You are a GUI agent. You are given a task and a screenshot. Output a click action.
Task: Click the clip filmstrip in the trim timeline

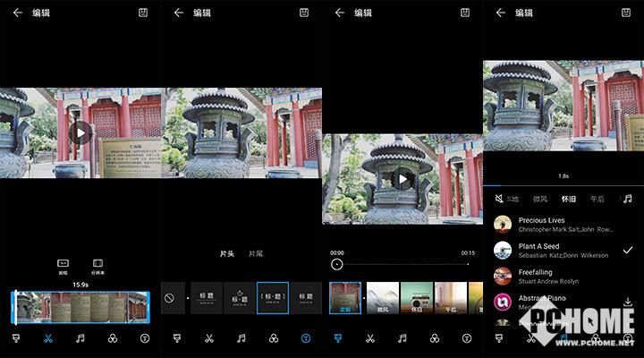pos(80,308)
